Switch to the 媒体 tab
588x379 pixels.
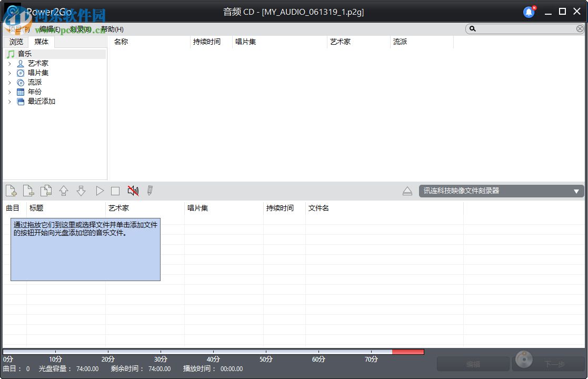point(41,42)
